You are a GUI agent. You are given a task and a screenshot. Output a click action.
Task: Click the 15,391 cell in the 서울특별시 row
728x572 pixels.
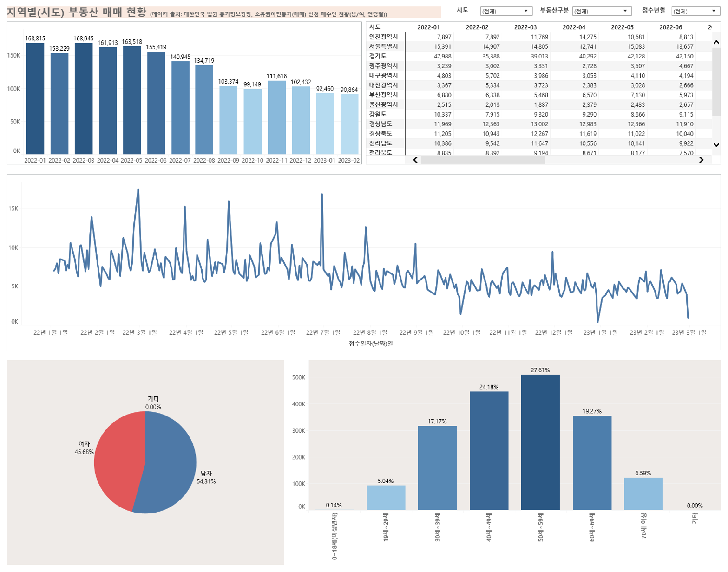[442, 46]
